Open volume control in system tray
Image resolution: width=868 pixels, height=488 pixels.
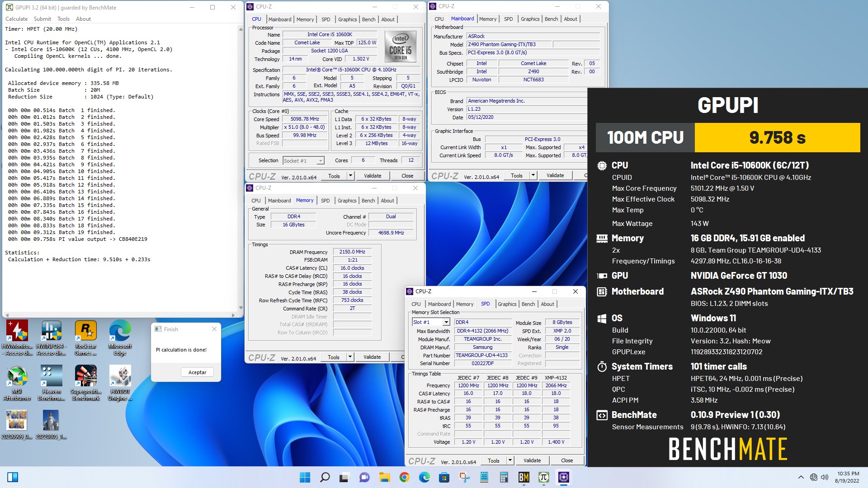tap(825, 477)
